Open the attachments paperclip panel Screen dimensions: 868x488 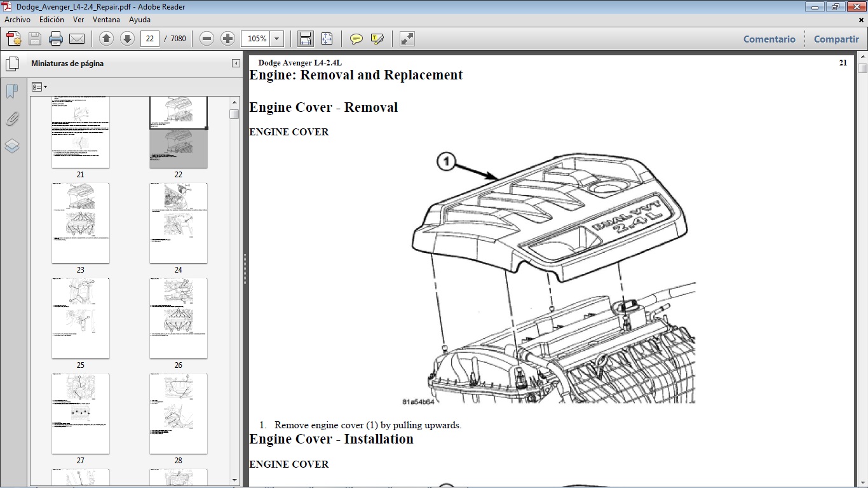coord(12,119)
